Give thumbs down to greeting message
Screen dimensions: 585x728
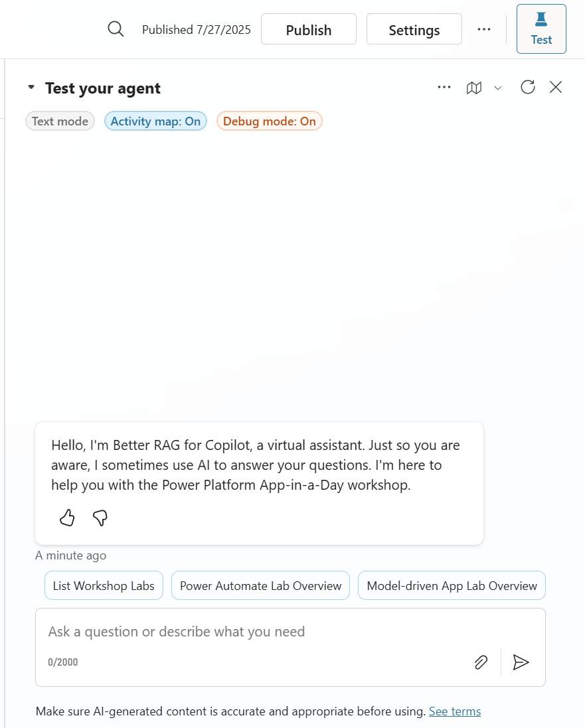click(100, 517)
